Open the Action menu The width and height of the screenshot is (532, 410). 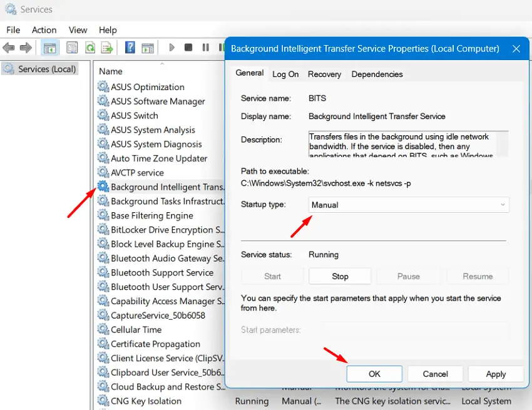[44, 29]
